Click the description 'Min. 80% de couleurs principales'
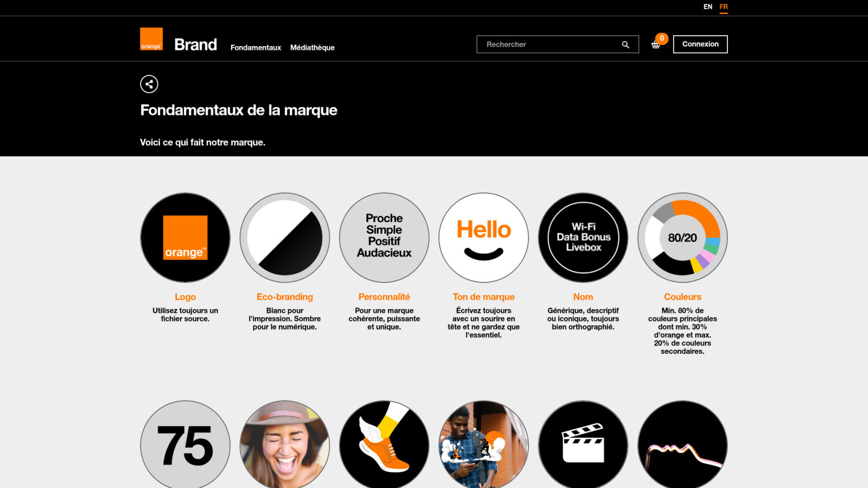This screenshot has height=488, width=868. click(682, 331)
